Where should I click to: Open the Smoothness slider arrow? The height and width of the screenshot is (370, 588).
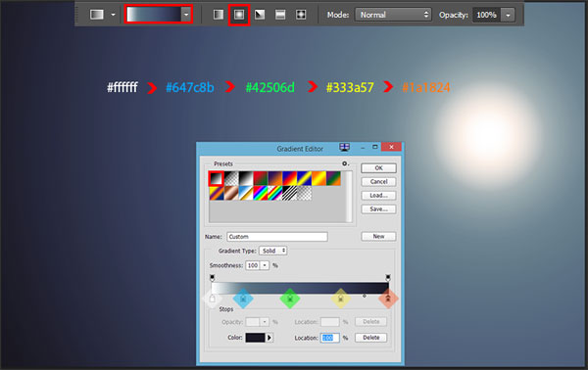pos(265,265)
